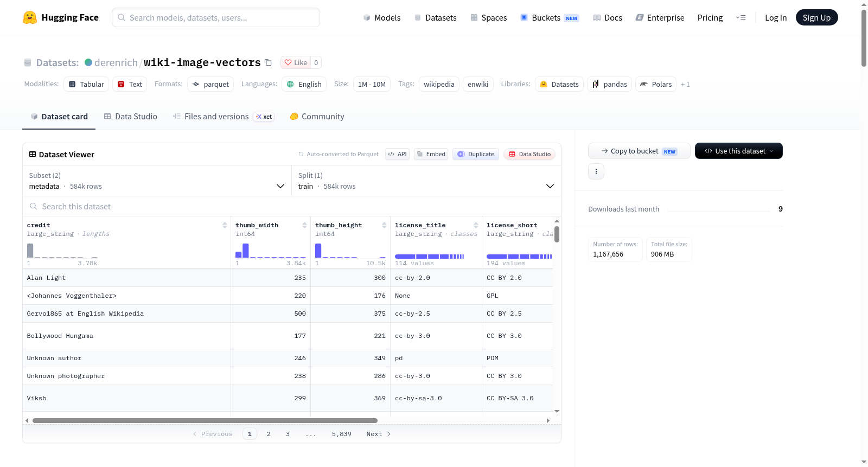Select the cc-by-sa-3.0 license cell
Image resolution: width=868 pixels, height=467 pixels.
coord(436,398)
